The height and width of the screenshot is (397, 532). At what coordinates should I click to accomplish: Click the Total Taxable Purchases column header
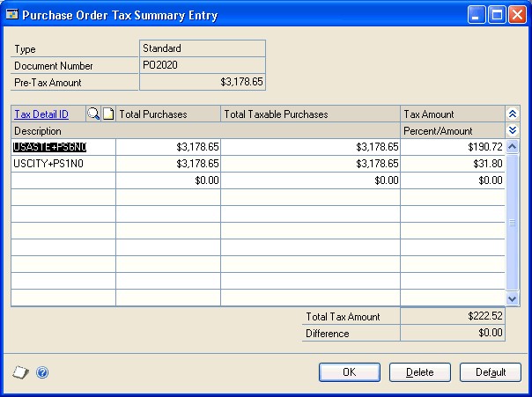310,114
